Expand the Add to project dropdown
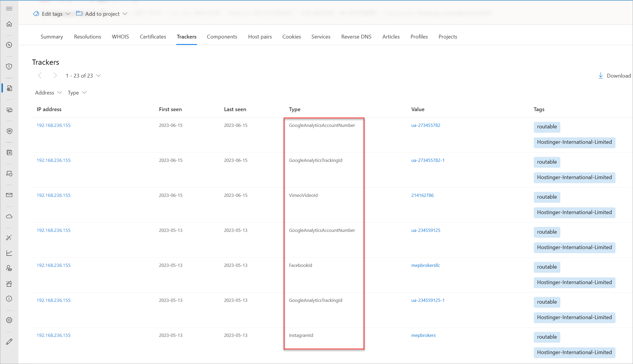Image resolution: width=633 pixels, height=364 pixels. coord(102,14)
